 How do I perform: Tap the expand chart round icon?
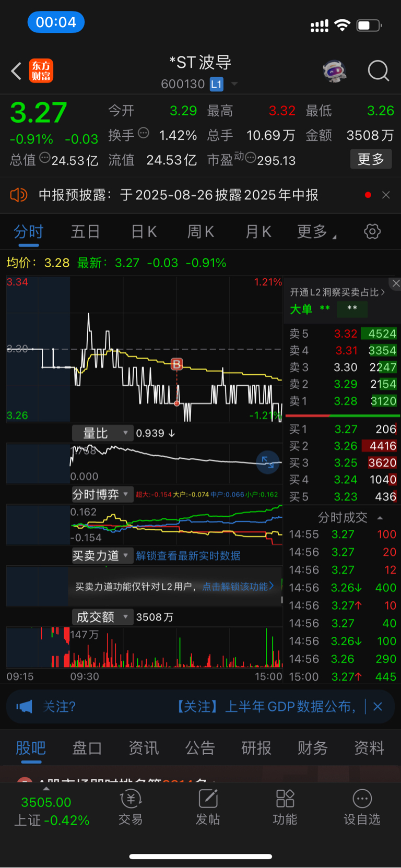(268, 462)
